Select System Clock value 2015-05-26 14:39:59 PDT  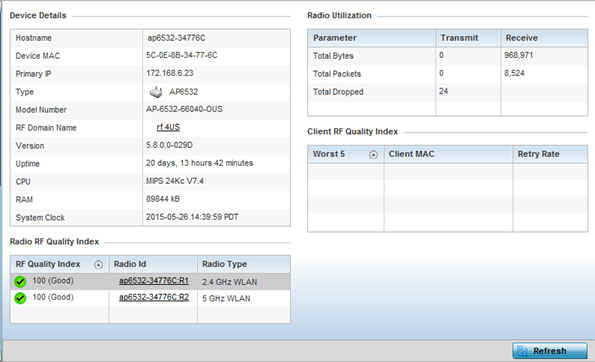pos(192,217)
